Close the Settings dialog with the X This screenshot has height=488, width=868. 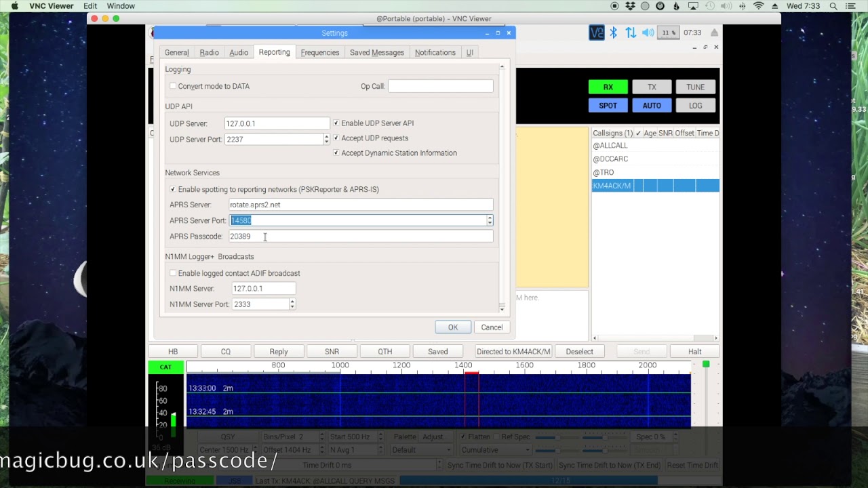(509, 33)
